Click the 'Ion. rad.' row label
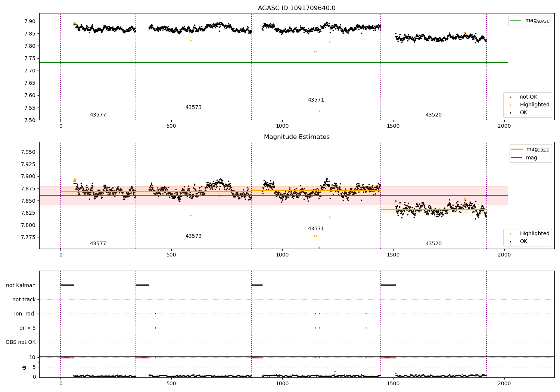 [x=25, y=314]
